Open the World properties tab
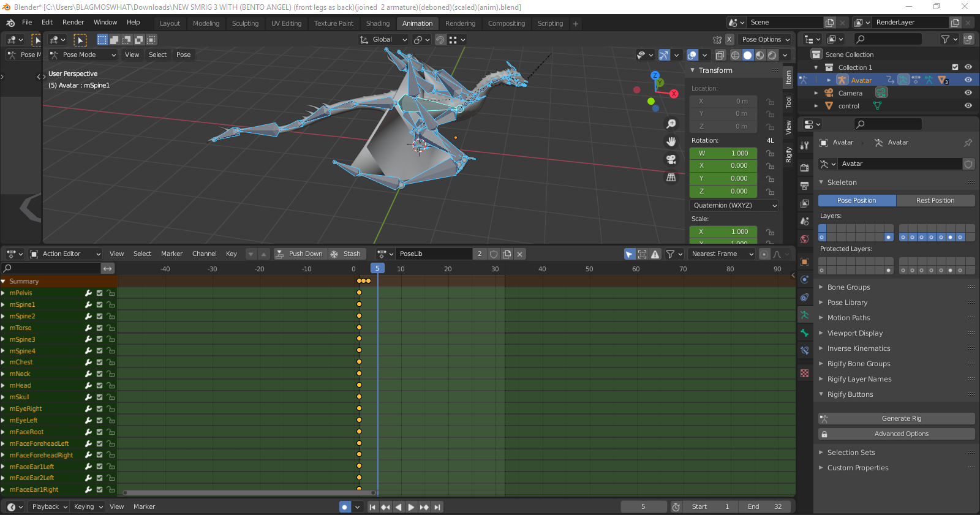980x515 pixels. (x=805, y=239)
